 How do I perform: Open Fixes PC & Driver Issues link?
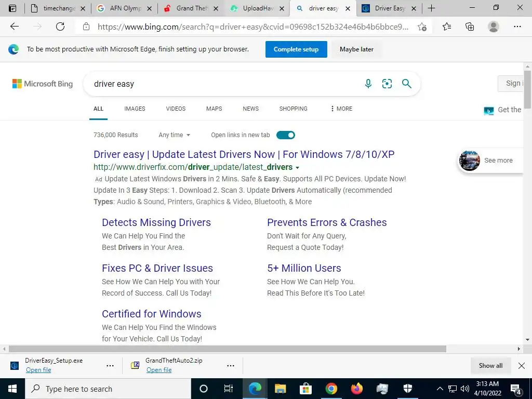pos(157,268)
